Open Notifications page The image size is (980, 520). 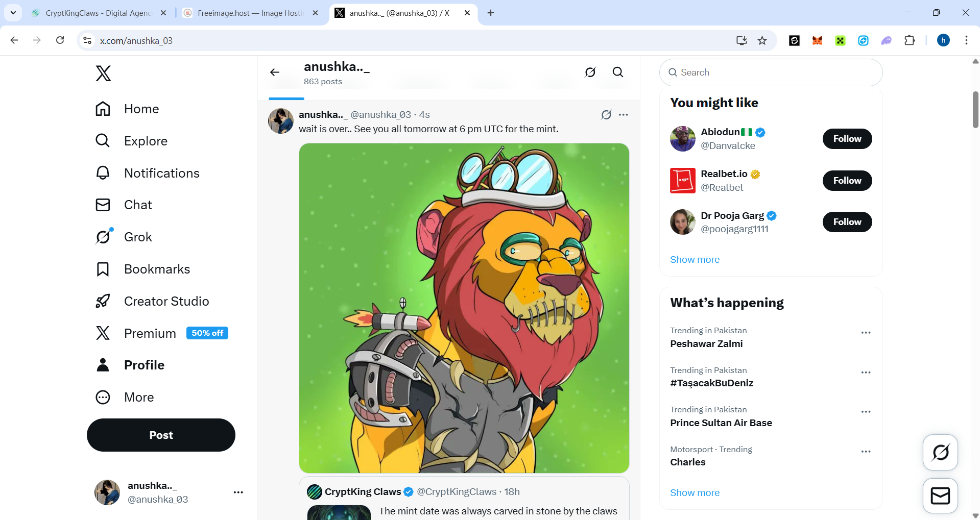tap(147, 173)
